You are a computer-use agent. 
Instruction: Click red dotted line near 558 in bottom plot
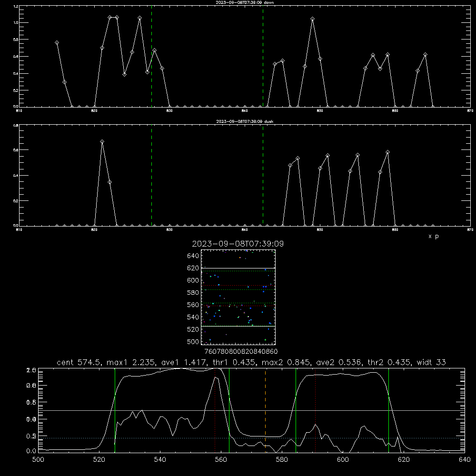click(215, 410)
